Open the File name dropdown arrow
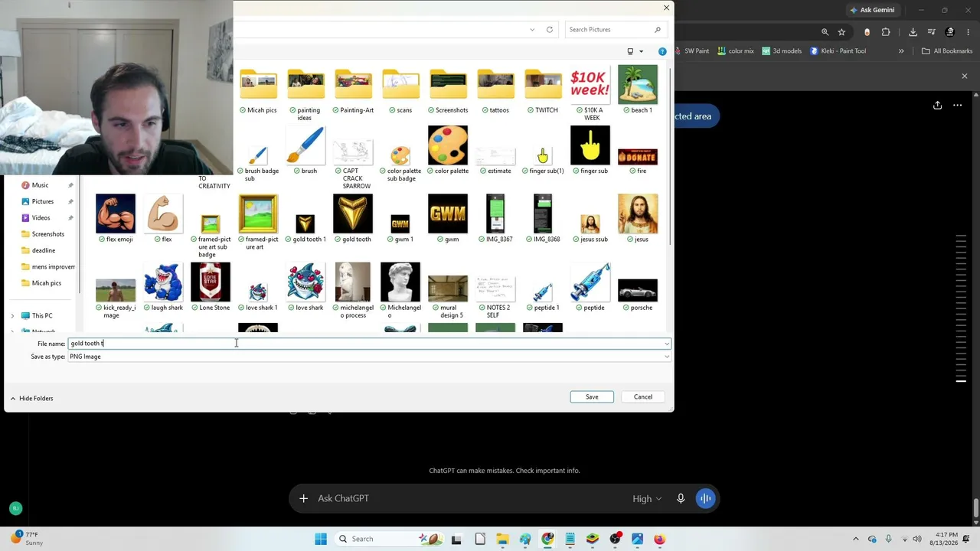Screen dimensions: 980x551 coord(667,344)
